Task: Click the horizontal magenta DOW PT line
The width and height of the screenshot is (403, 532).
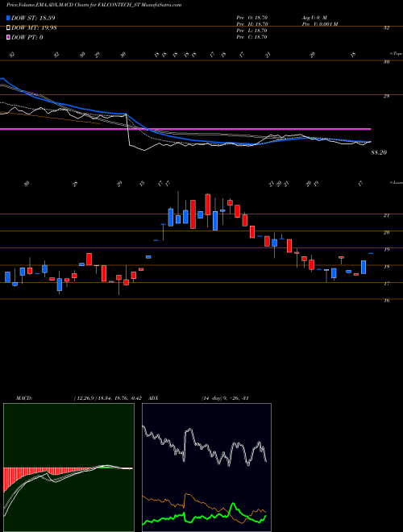Action: pos(185,129)
